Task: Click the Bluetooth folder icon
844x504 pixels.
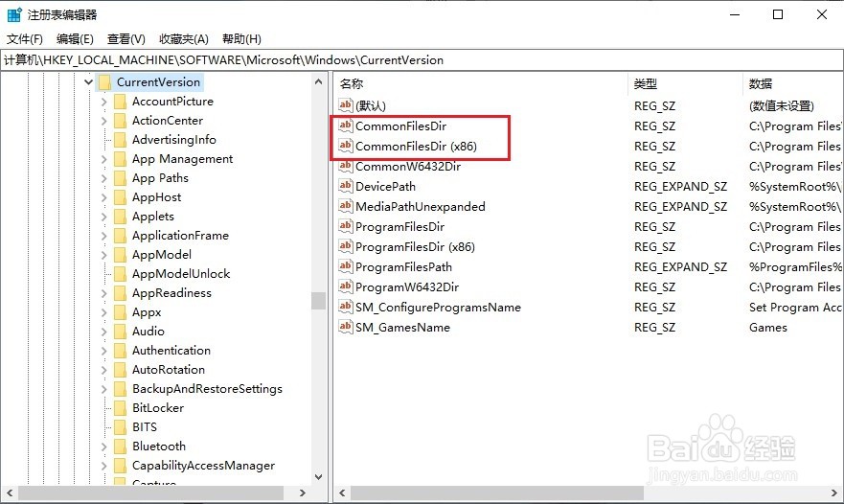Action: (120, 446)
